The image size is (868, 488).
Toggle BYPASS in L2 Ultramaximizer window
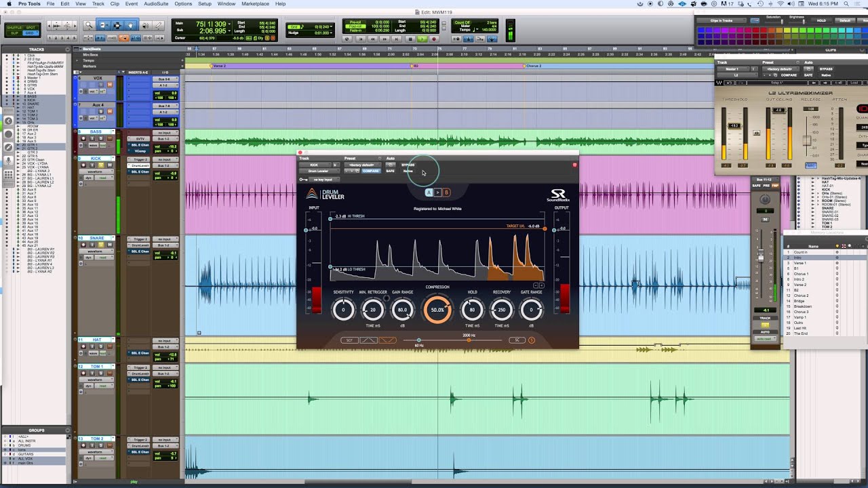click(x=826, y=69)
